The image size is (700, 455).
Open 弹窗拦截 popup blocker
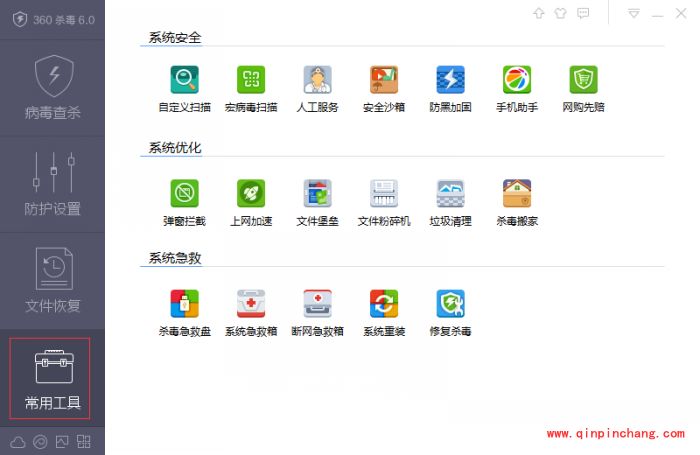[x=184, y=202]
